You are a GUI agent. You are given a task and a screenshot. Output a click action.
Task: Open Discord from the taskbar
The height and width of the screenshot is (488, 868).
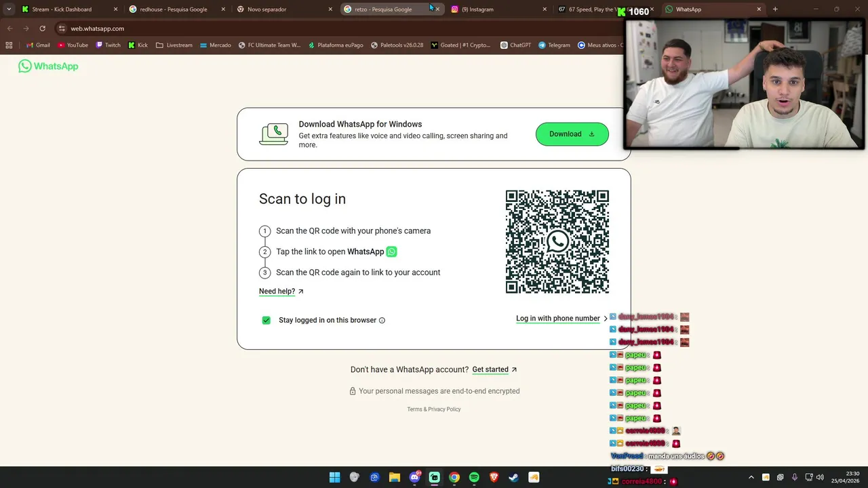click(x=414, y=478)
